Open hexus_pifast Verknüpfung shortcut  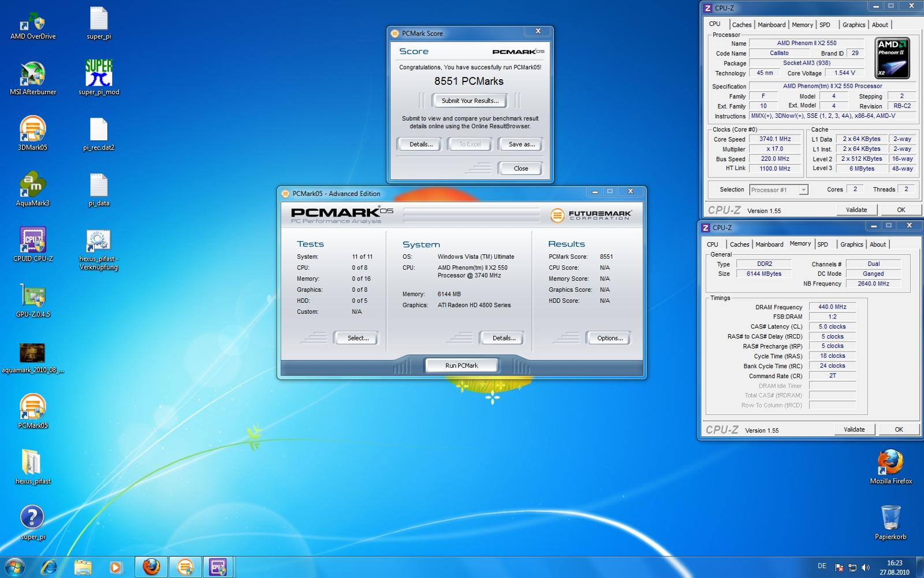point(99,250)
